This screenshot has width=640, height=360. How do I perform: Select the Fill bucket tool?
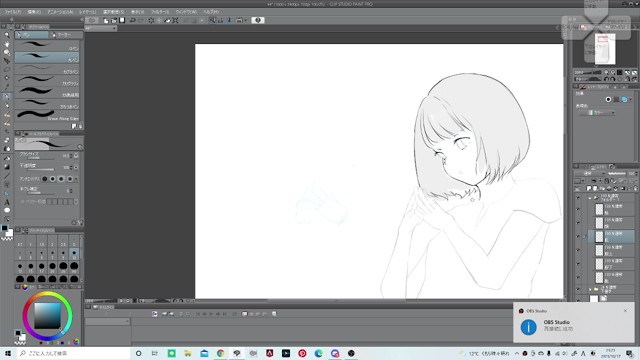click(x=7, y=158)
